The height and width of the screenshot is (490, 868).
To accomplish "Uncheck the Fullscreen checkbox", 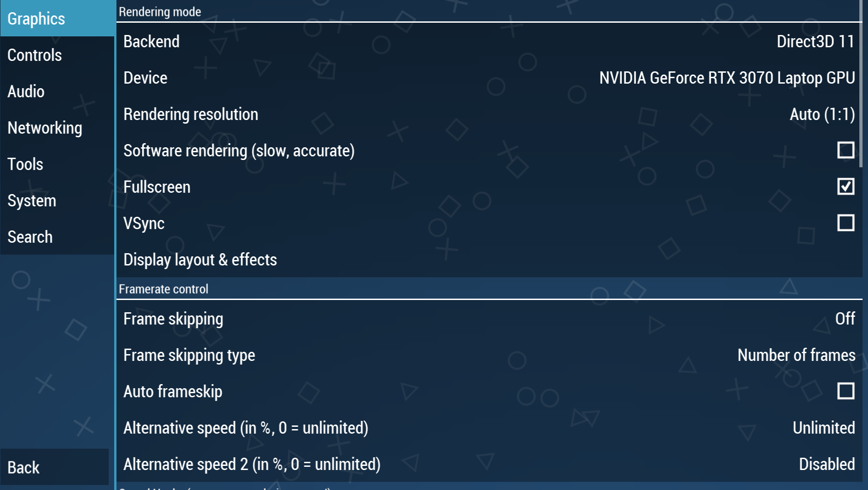I will click(x=845, y=186).
